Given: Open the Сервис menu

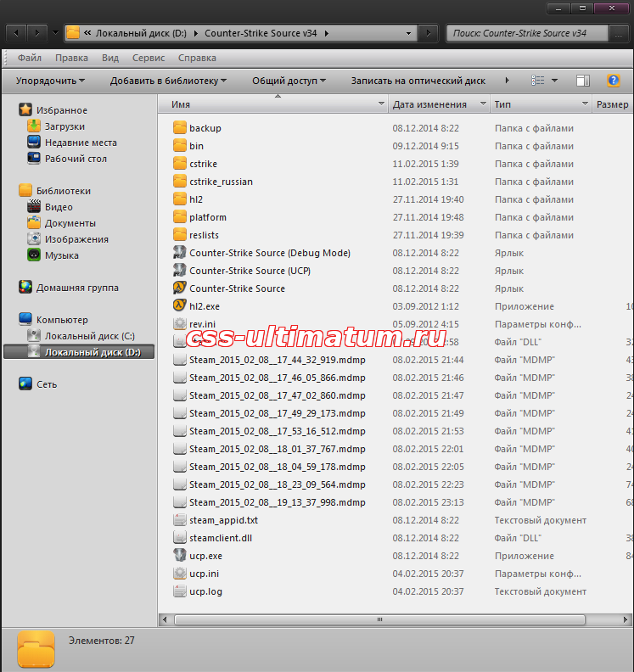Looking at the screenshot, I should [149, 58].
